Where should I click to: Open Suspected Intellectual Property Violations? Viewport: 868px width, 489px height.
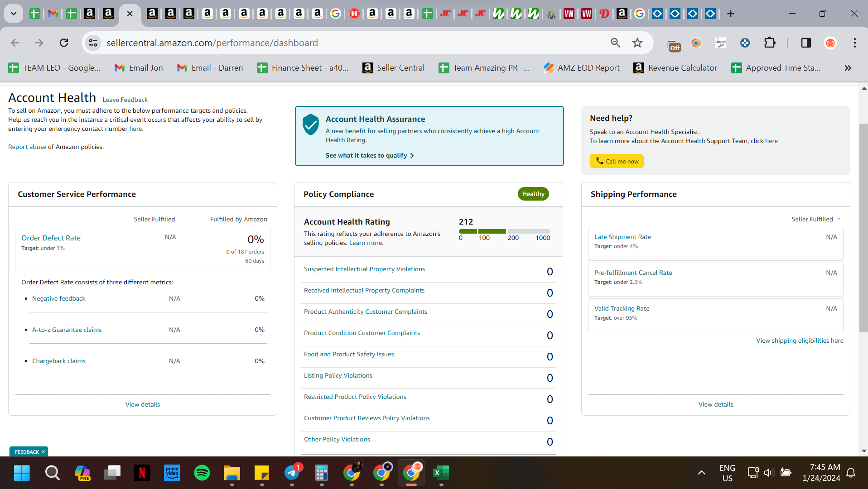coord(364,269)
